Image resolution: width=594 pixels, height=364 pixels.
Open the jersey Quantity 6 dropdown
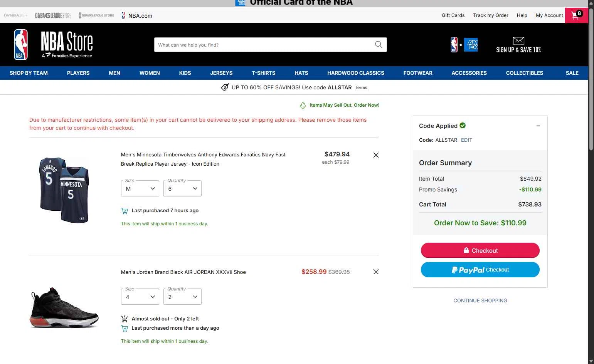click(x=182, y=188)
